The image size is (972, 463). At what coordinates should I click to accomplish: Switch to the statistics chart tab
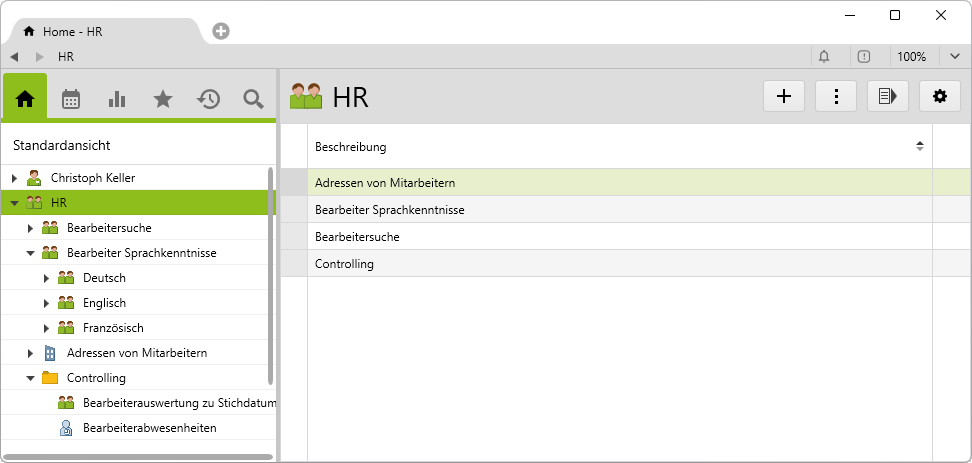click(x=117, y=98)
